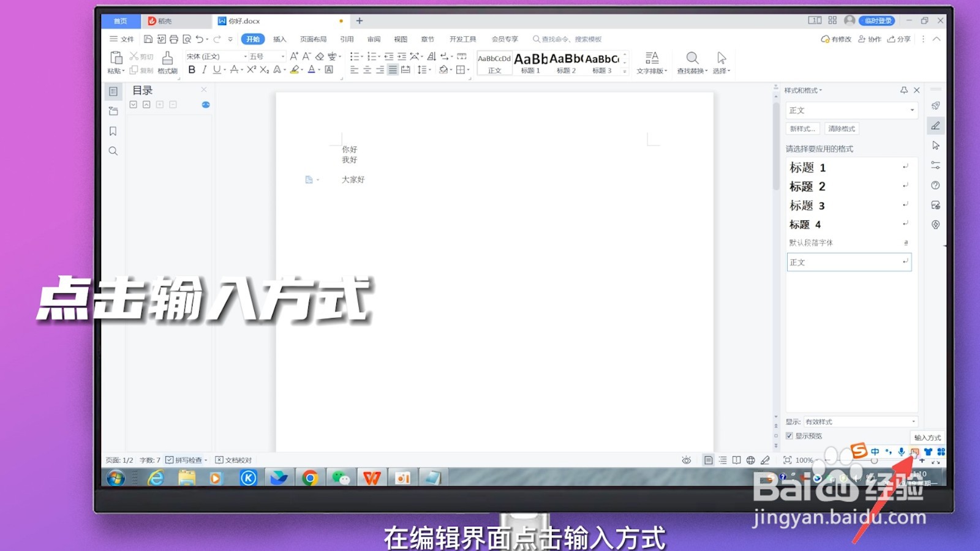Screen dimensions: 980x551
Task: Toggle Sogou Chinese/English 中 mode
Action: coord(875,452)
